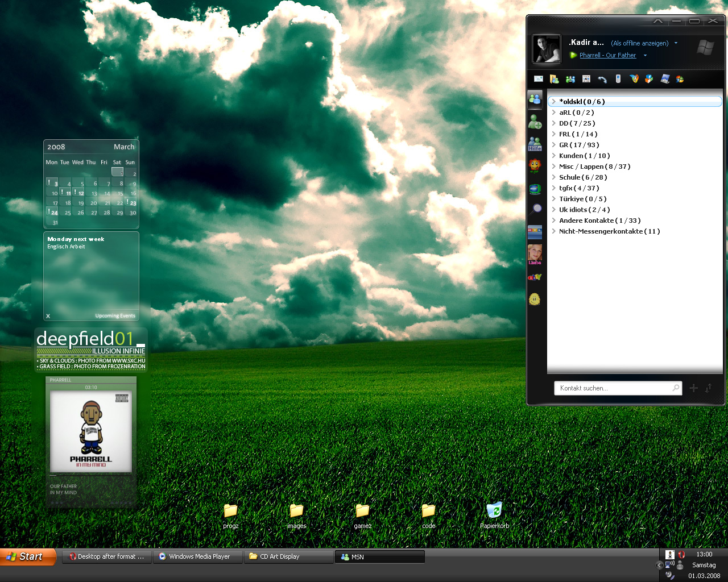
Task: Close the Upcoming Events widget with its X
Action: click(x=48, y=316)
